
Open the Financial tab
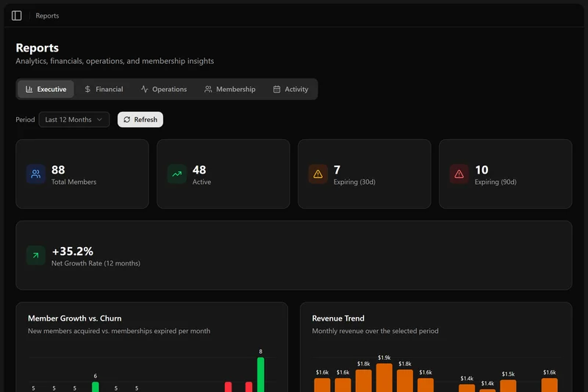pos(104,89)
